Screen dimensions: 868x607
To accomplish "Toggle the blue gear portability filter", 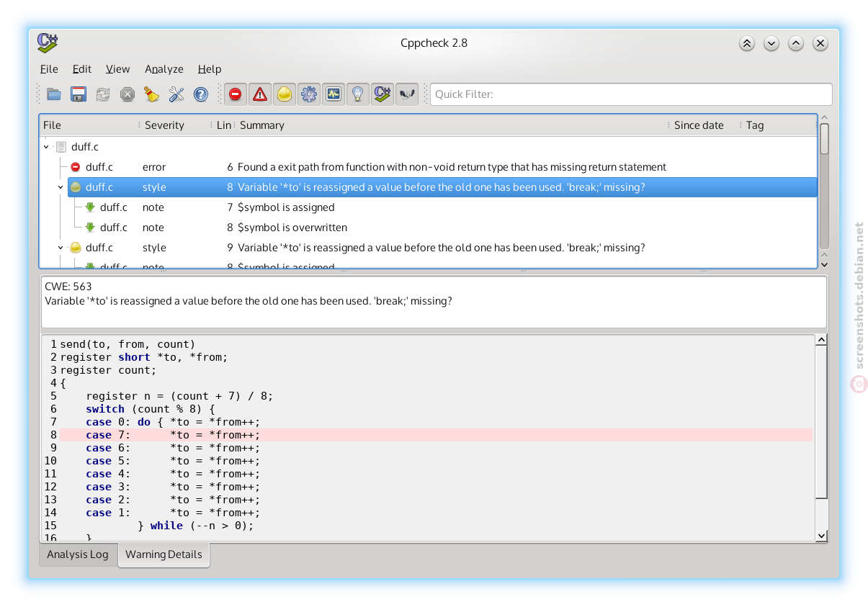I will [309, 94].
